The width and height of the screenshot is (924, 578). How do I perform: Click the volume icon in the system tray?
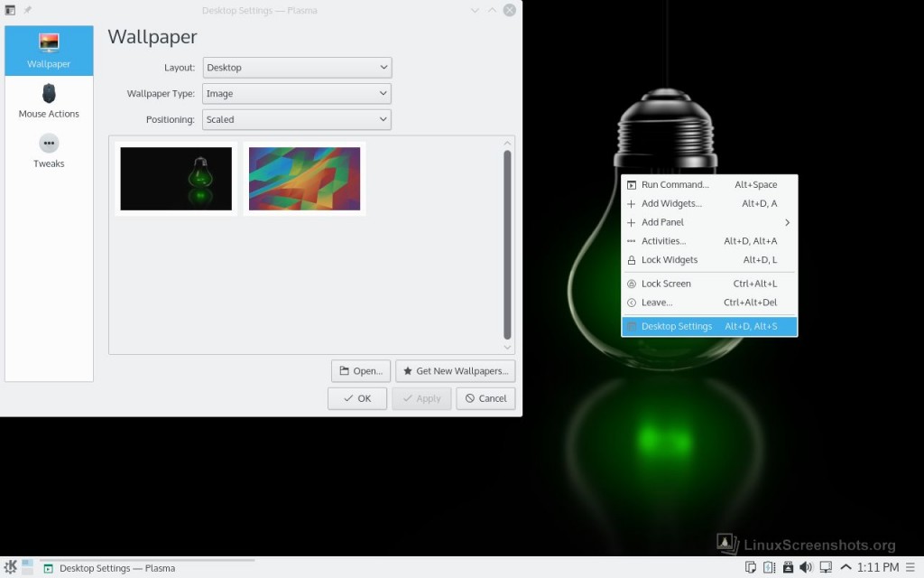pyautogui.click(x=806, y=568)
